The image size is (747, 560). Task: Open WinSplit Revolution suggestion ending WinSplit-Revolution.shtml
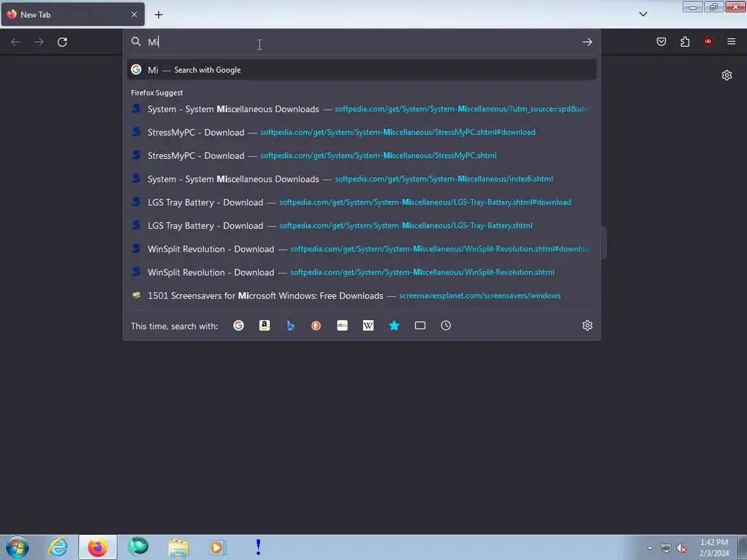pos(362,272)
